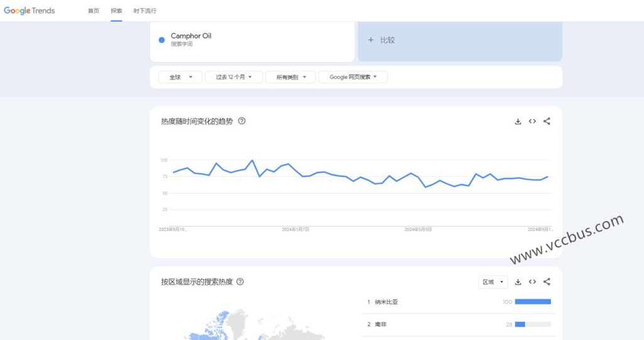Select the 探索 tab
The image size is (644, 340).
click(116, 11)
